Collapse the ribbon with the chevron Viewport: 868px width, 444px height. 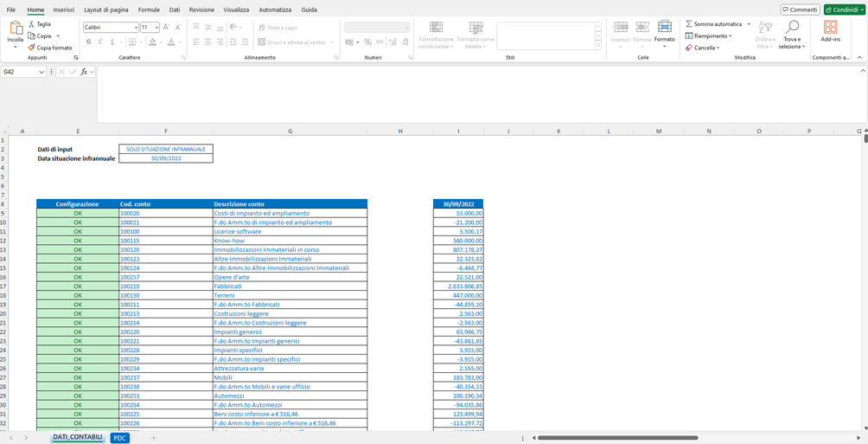859,58
